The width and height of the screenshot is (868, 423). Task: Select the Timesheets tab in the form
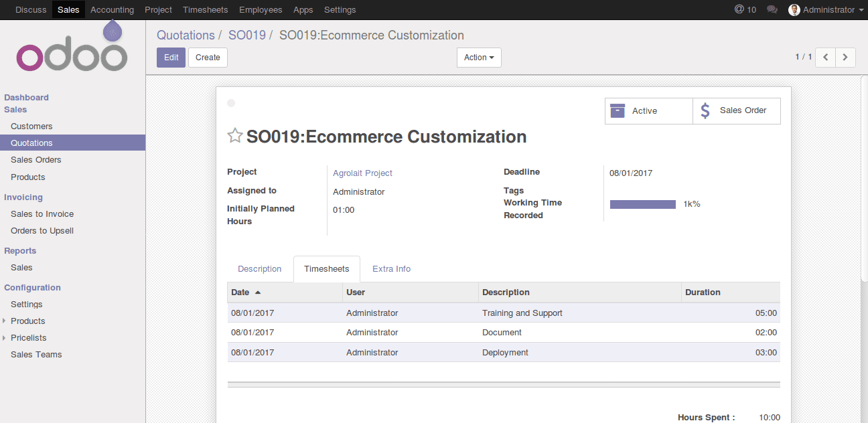point(327,269)
